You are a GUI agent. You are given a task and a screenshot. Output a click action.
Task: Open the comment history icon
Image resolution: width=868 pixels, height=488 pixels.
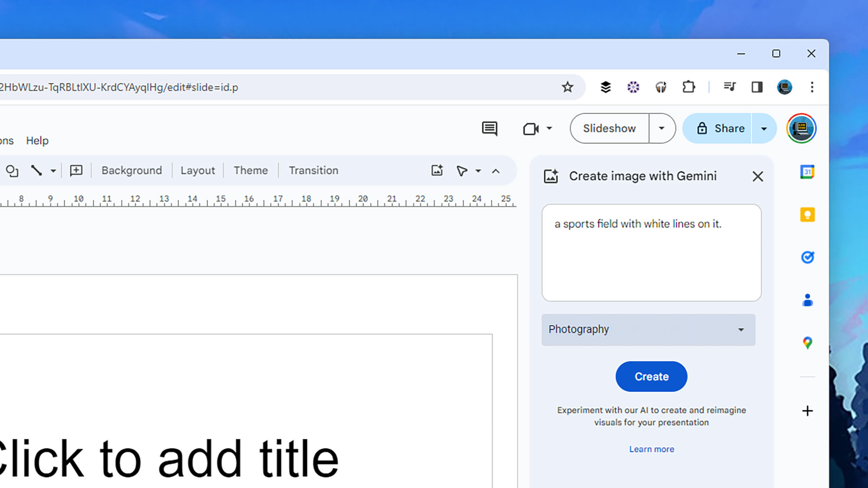coord(490,128)
